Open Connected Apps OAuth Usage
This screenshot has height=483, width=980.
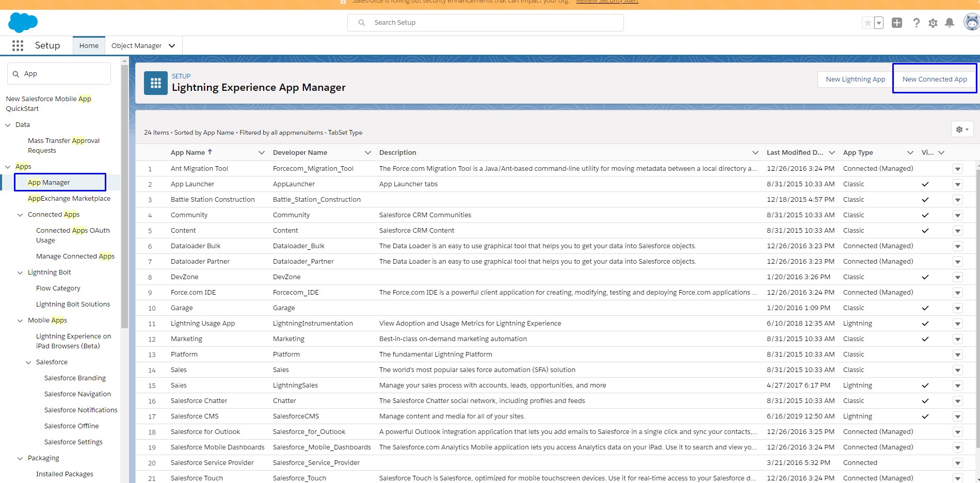[73, 235]
